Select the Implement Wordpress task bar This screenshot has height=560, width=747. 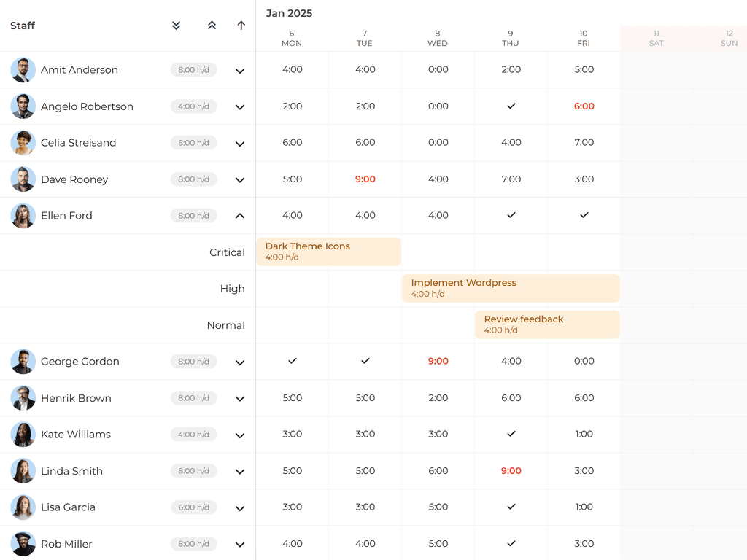510,288
